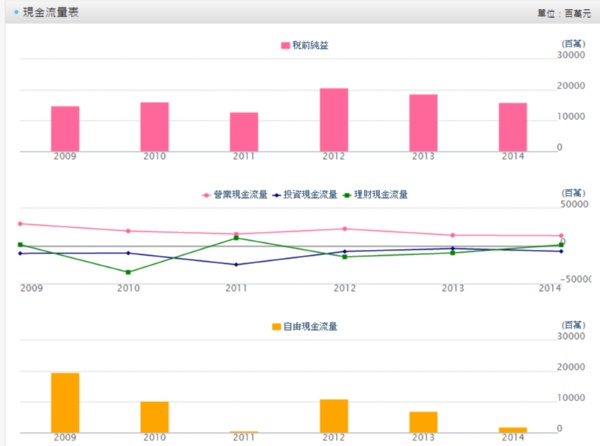Select the 2011 pink 稅前純益 bar
This screenshot has width=600, height=446.
(244, 132)
